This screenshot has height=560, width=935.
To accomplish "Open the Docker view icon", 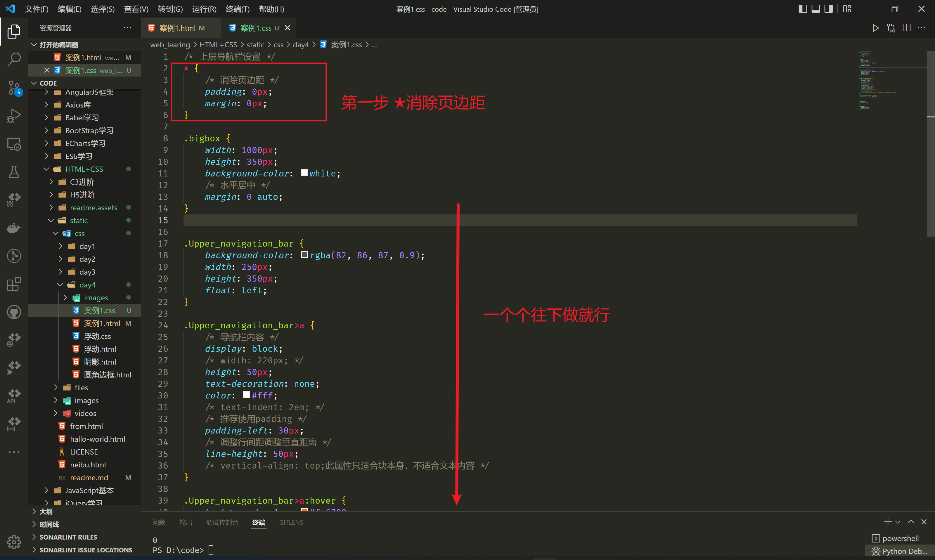I will click(14, 228).
